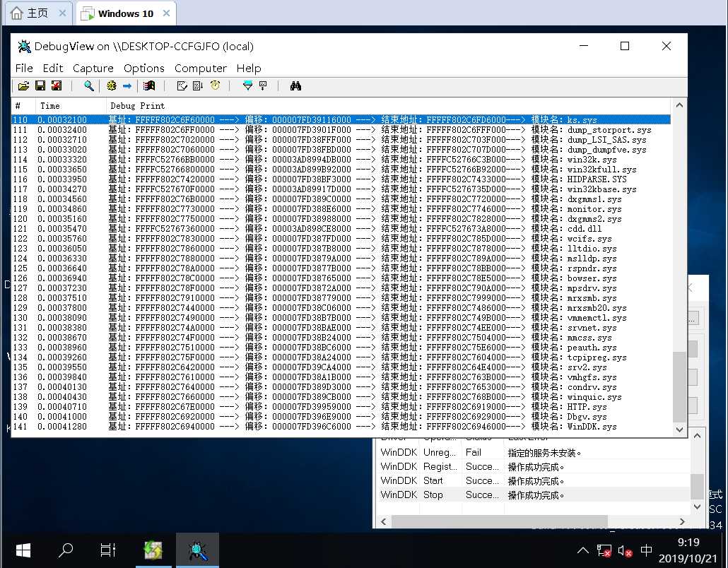This screenshot has width=728, height=568.
Task: Click background window list scrollbar up arrow
Action: tap(697, 436)
